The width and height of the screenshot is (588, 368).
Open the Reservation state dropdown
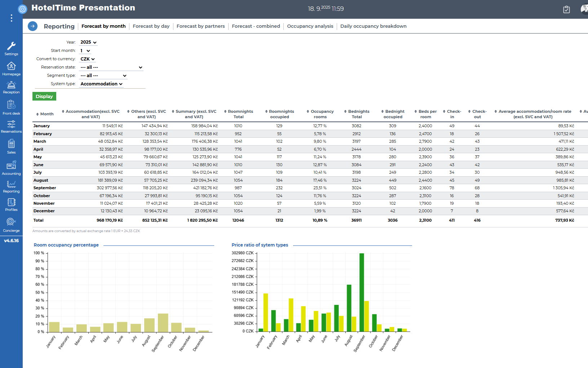point(111,67)
